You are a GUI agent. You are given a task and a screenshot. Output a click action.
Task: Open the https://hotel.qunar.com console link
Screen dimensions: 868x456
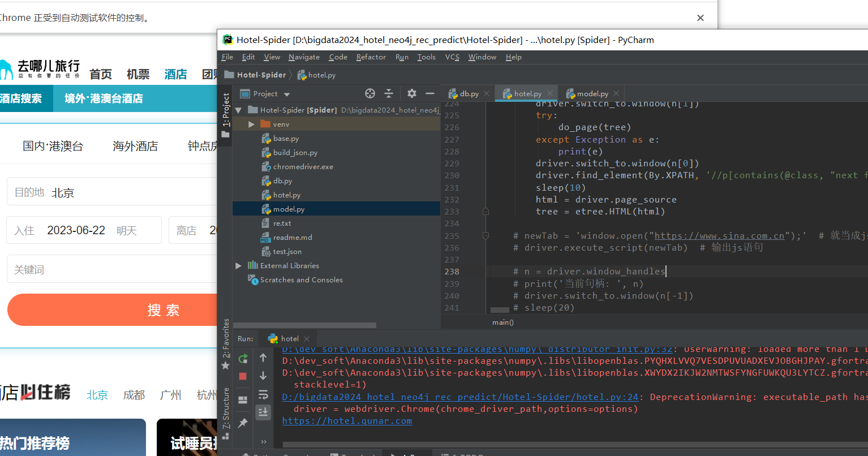(x=347, y=420)
